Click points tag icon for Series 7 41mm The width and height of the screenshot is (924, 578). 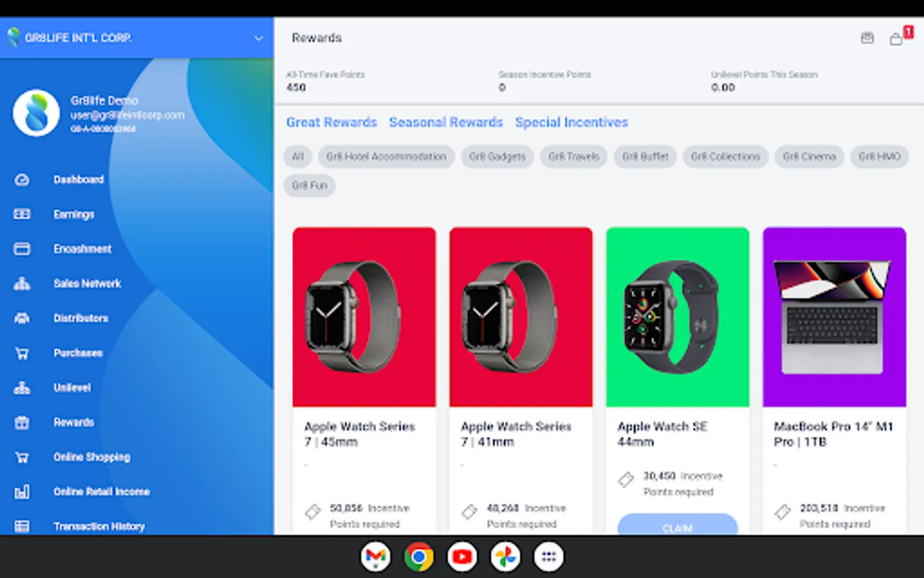pos(469,512)
